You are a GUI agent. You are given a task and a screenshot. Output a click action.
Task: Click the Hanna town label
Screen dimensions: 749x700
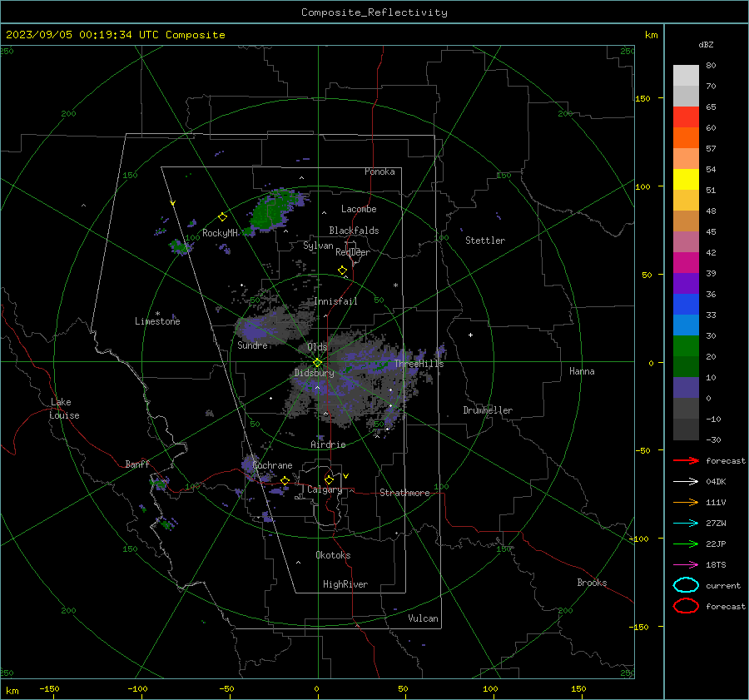pyautogui.click(x=582, y=371)
